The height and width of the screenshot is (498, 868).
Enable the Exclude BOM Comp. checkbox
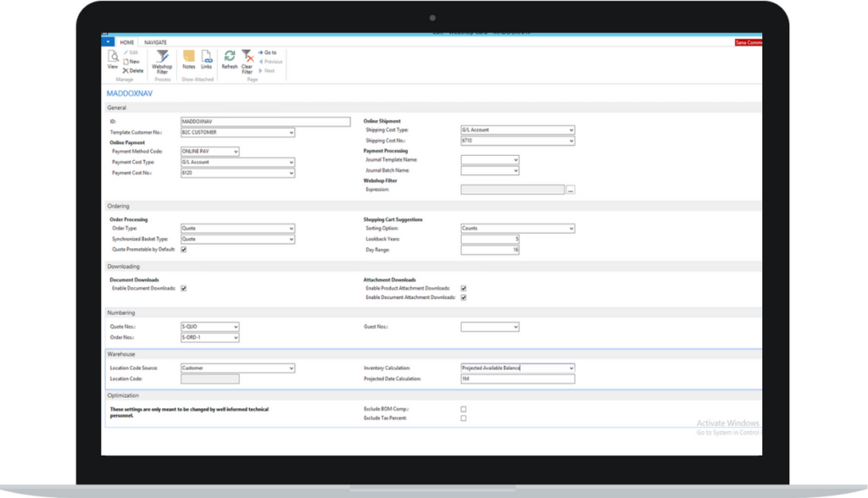(464, 409)
